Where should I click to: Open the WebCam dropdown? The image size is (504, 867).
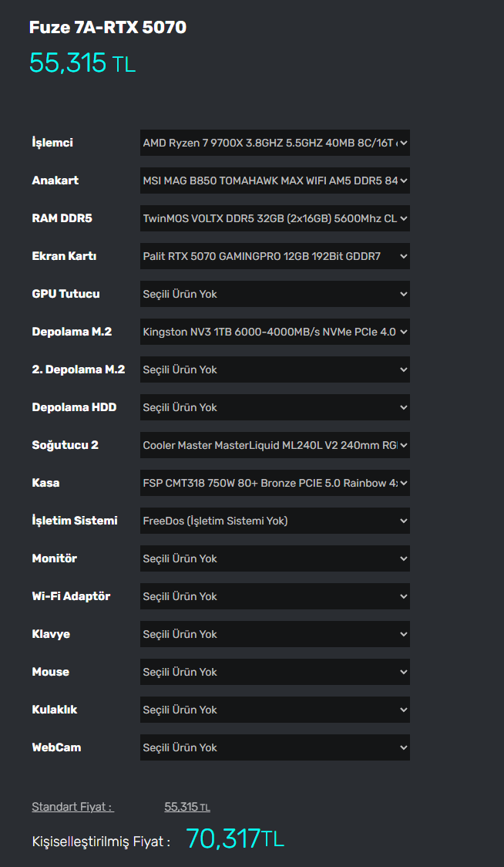[x=274, y=747]
